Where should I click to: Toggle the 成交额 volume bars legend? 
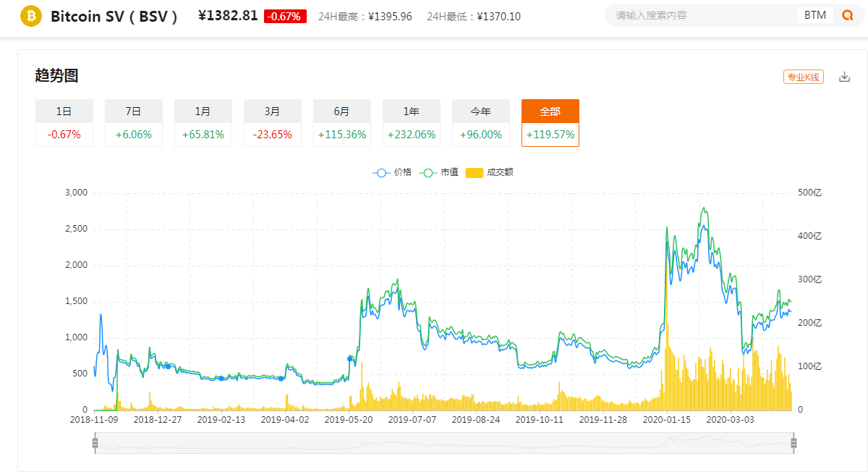click(x=489, y=172)
